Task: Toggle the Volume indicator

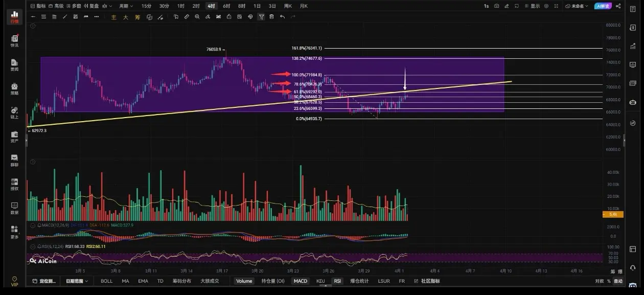Action: point(244,281)
